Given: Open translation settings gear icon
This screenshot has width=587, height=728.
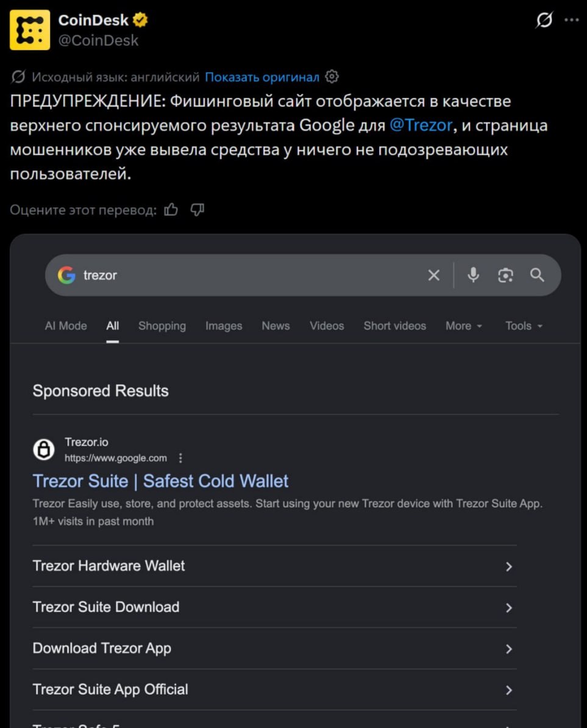Looking at the screenshot, I should pyautogui.click(x=332, y=77).
